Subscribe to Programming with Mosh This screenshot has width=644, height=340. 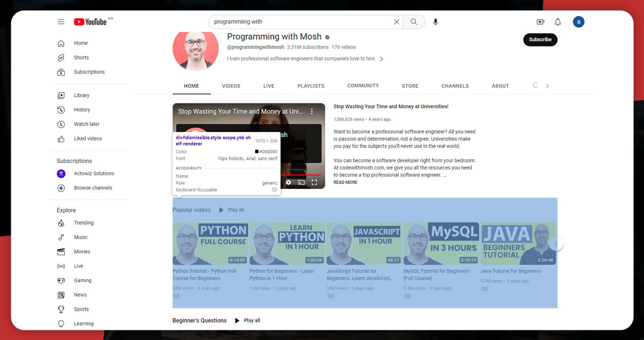540,40
